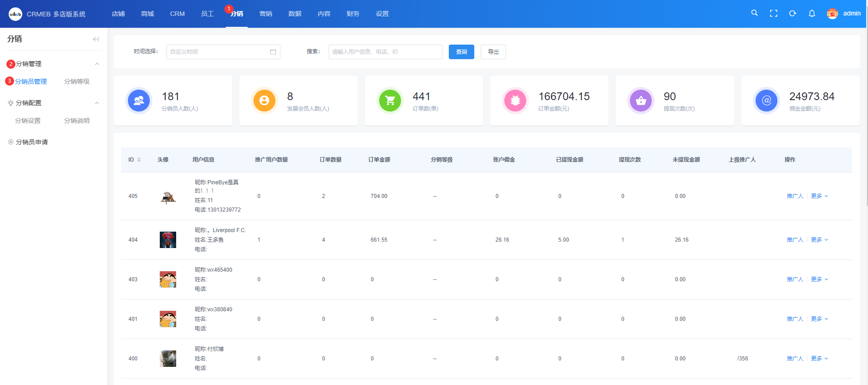The width and height of the screenshot is (868, 385).
Task: Select 分销等级 in the sidebar
Action: (x=76, y=81)
